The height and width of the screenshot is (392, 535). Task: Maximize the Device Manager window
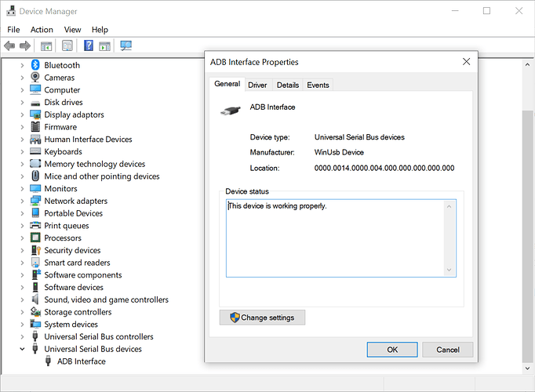tap(486, 11)
